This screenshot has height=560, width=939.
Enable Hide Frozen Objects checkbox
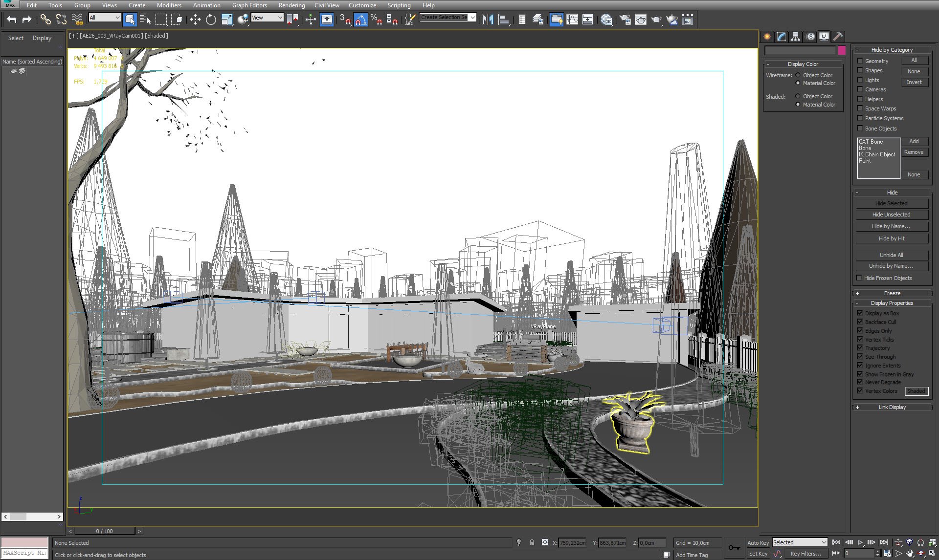click(x=859, y=278)
